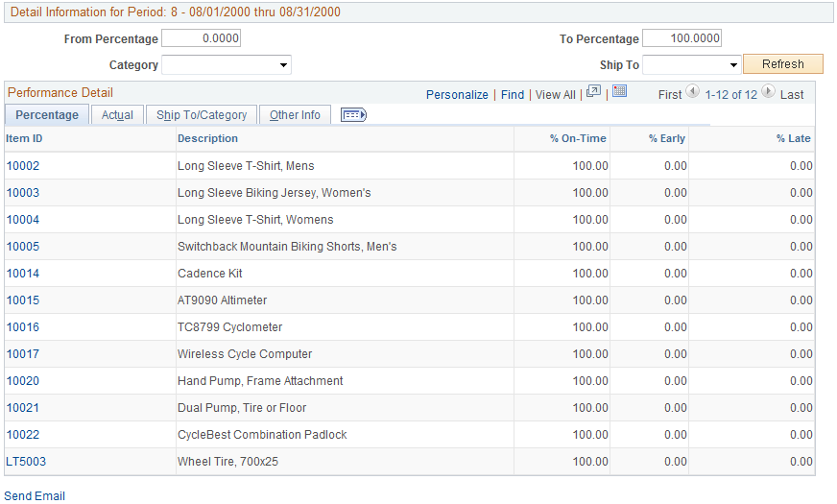Select 'Hand Pump, Frame Attachment' description

(260, 381)
